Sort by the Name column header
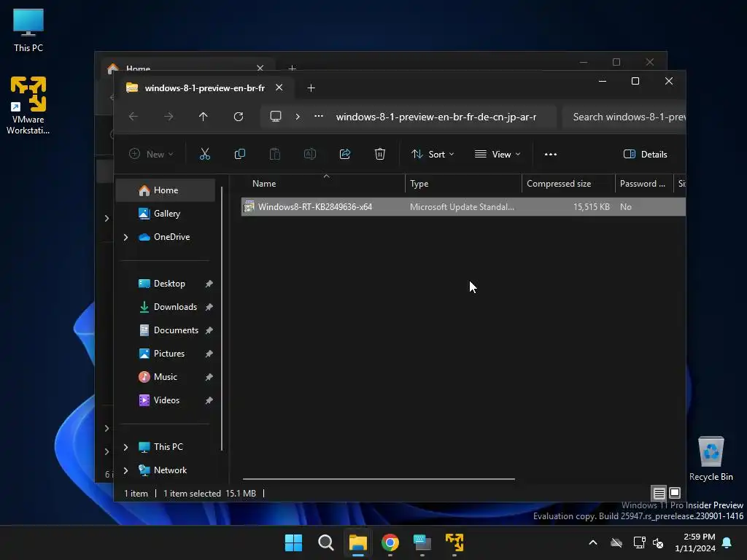 point(323,183)
